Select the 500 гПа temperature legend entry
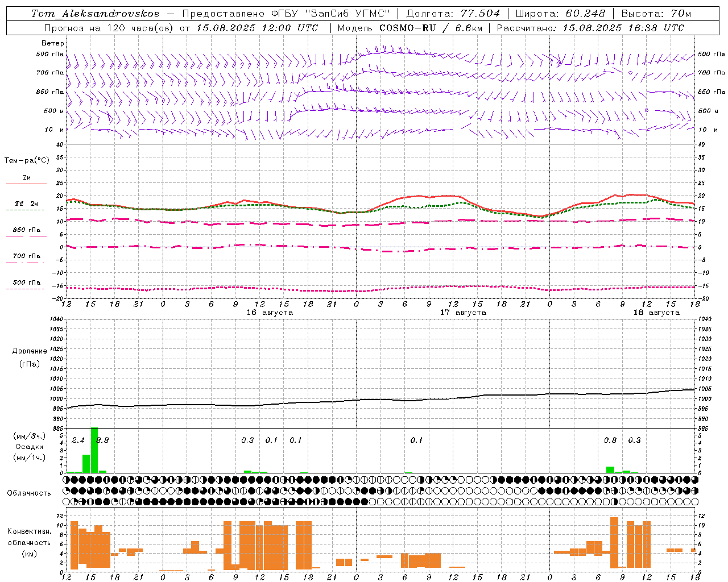Screen dimensions: 728x582 [27, 282]
